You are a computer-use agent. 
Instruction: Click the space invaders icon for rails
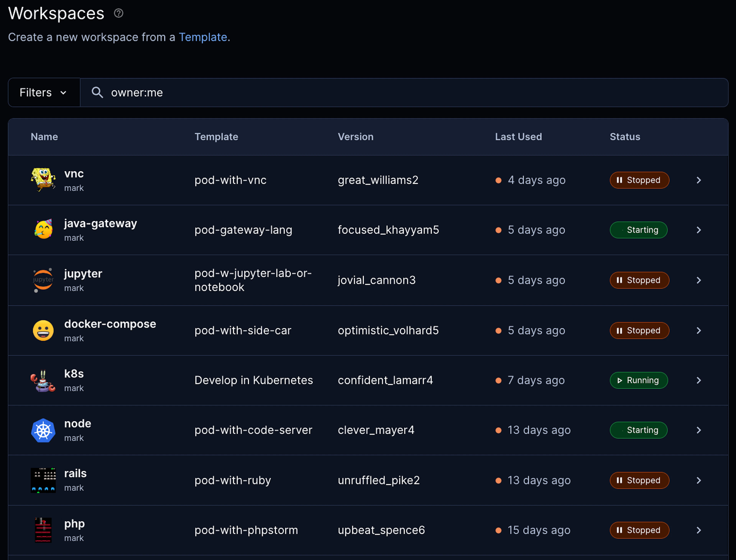pos(43,480)
